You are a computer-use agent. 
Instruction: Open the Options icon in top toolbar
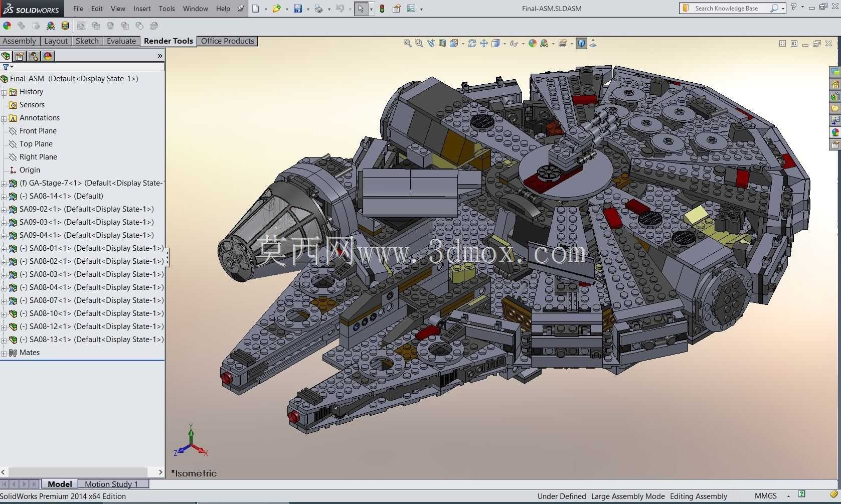click(411, 9)
